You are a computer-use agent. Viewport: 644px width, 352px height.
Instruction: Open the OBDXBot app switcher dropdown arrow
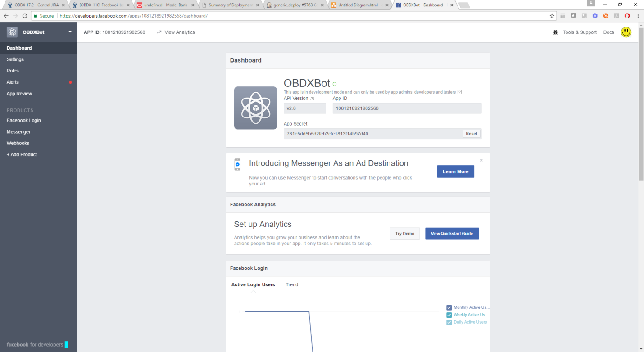pyautogui.click(x=70, y=32)
